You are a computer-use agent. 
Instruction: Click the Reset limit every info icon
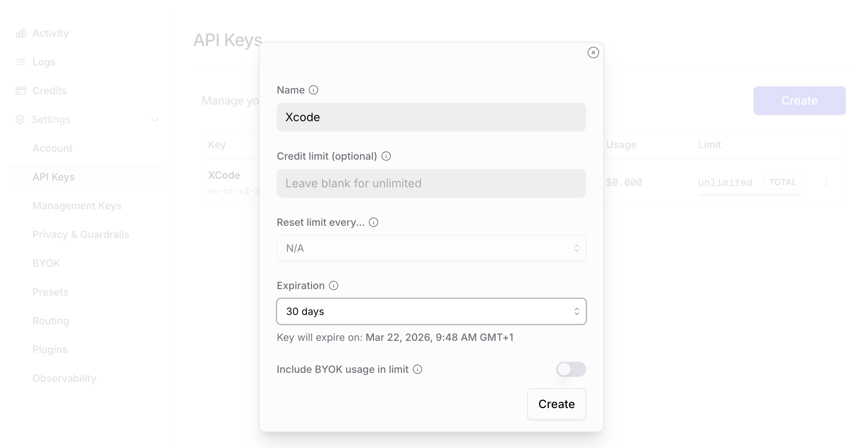tap(374, 222)
